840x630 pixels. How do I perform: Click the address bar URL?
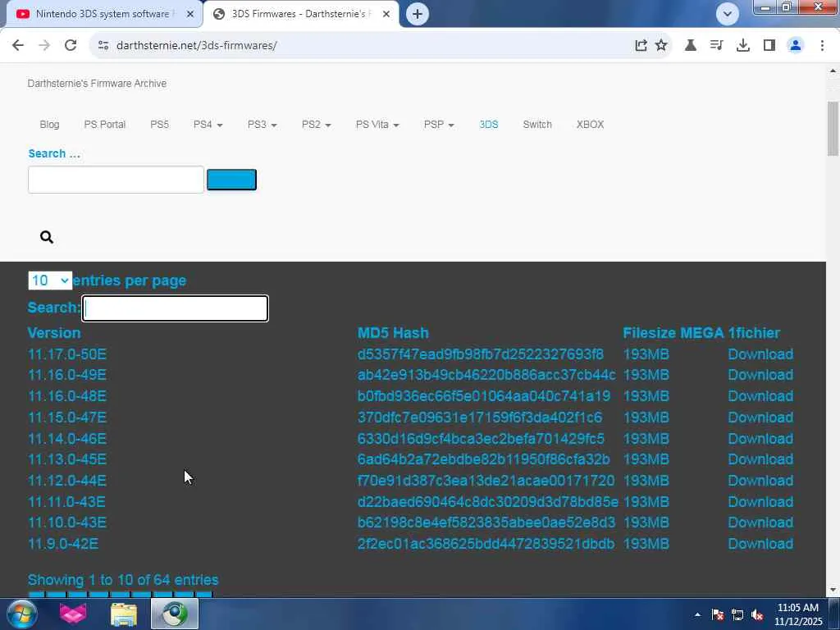196,46
